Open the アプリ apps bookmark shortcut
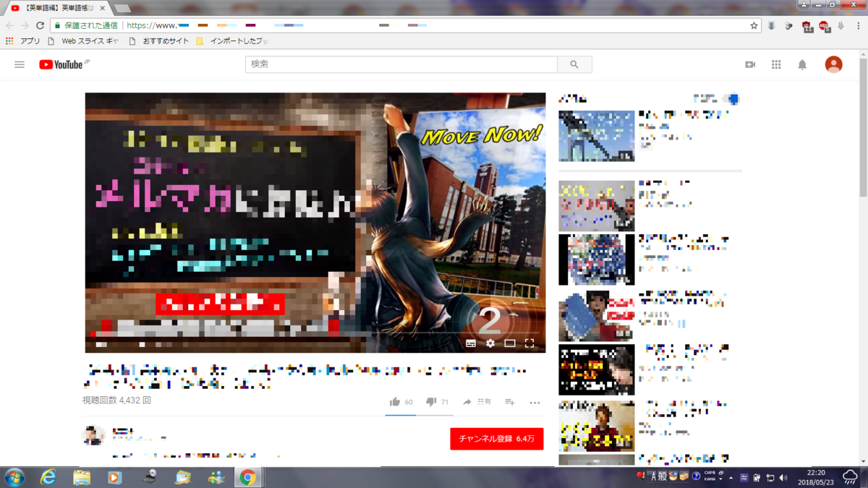This screenshot has height=488, width=868. coord(22,41)
